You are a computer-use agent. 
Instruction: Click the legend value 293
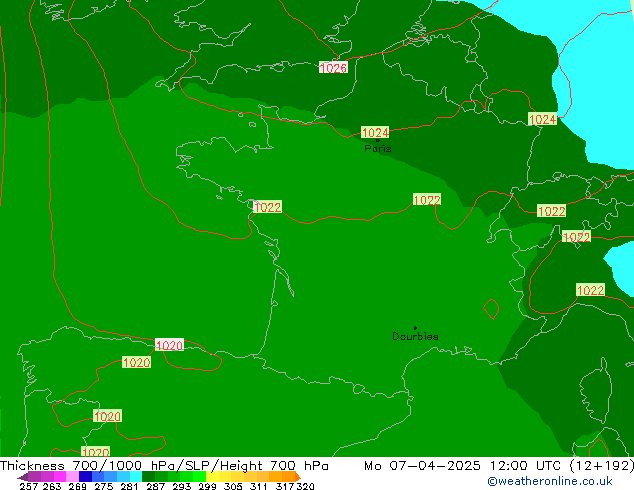click(x=182, y=486)
